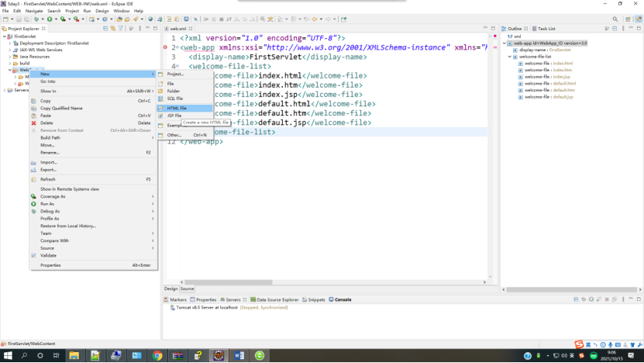Click the clock in system tray
Image resolution: width=644 pixels, height=363 pixels.
(611, 355)
